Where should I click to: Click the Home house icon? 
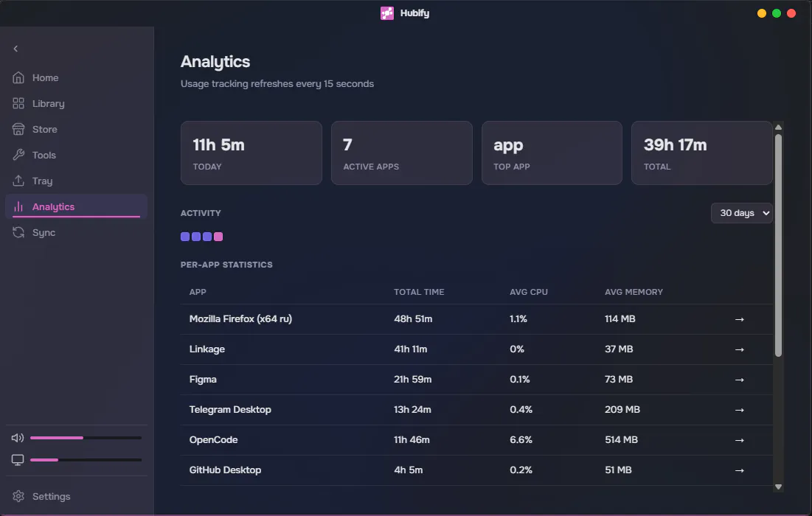[x=18, y=77]
